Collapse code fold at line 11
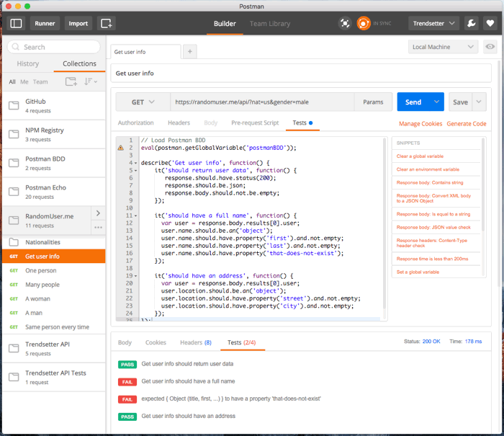Image resolution: width=504 pixels, height=436 pixels. (x=135, y=216)
